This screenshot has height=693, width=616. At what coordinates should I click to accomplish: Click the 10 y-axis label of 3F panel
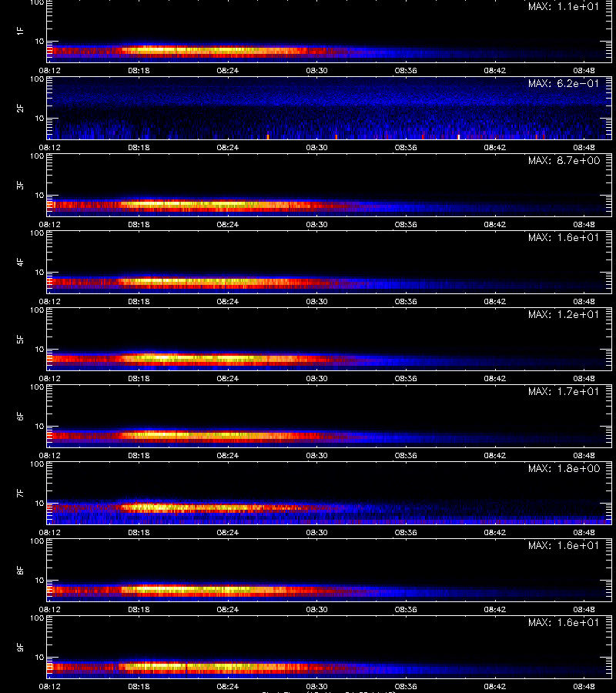tap(39, 195)
